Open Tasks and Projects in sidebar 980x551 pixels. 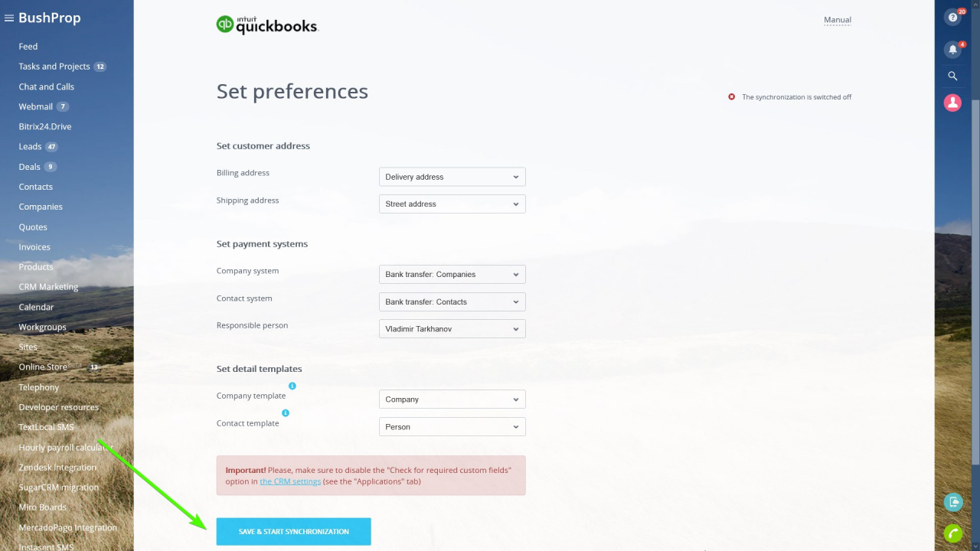click(54, 67)
